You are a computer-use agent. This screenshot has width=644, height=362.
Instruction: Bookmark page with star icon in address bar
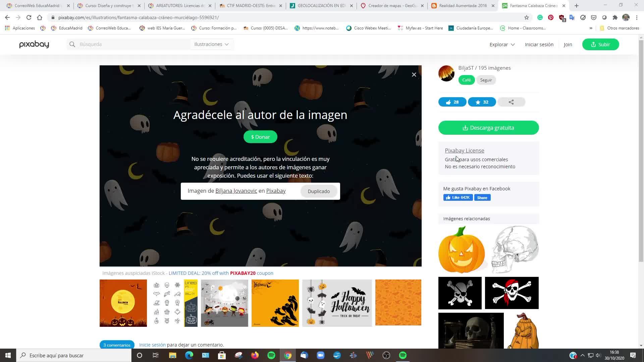(526, 17)
